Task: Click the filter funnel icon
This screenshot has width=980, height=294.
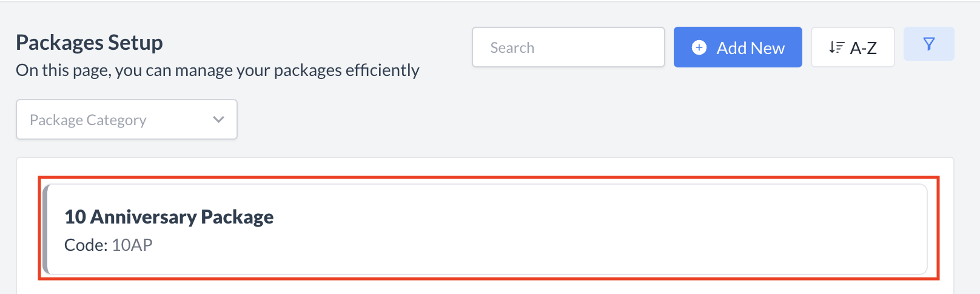Action: tap(928, 44)
